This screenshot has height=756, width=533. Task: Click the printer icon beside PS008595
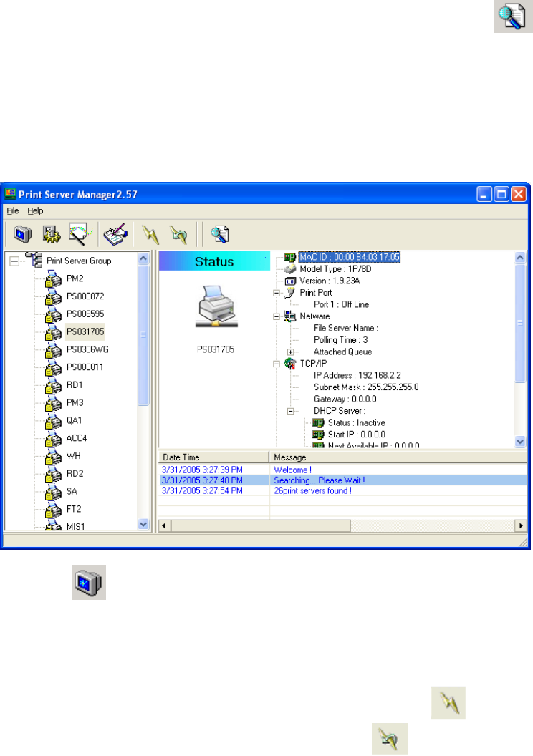[x=53, y=315]
